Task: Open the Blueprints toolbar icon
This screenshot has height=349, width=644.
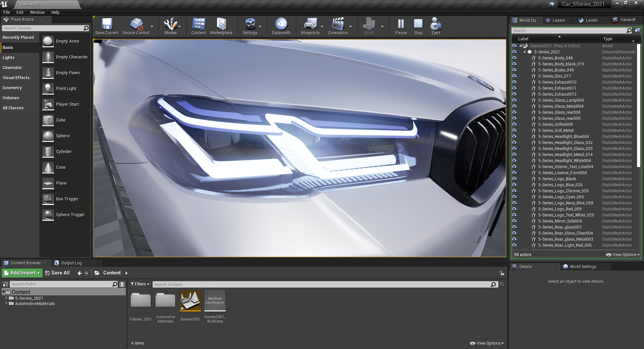Action: pyautogui.click(x=310, y=24)
